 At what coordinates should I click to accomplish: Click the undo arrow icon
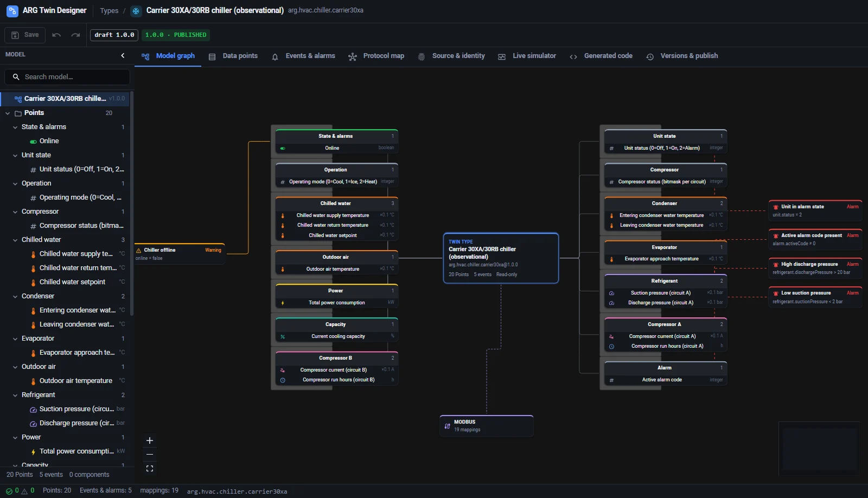pyautogui.click(x=56, y=35)
